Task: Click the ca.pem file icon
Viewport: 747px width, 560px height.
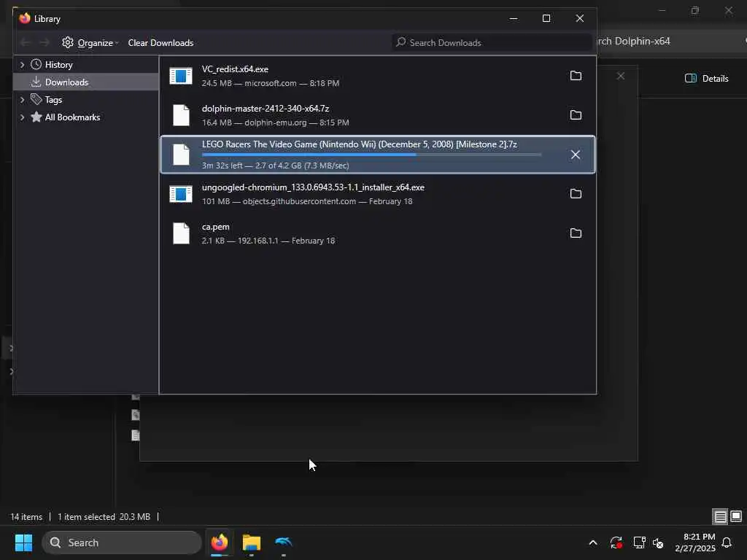Action: pos(181,233)
